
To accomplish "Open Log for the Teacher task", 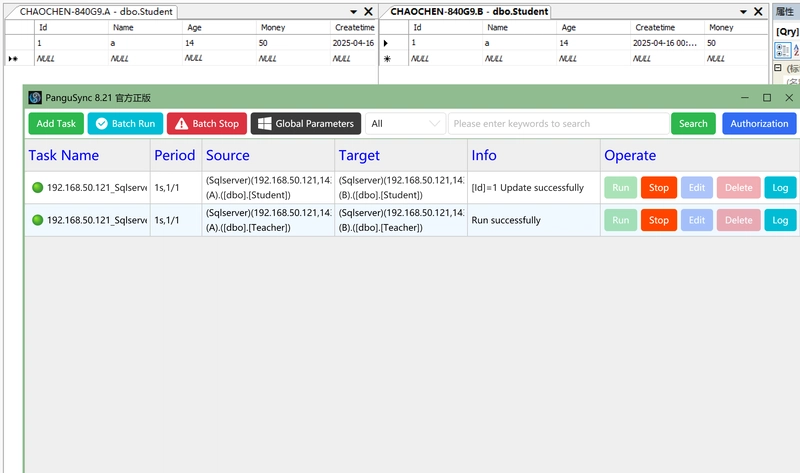I will point(780,220).
